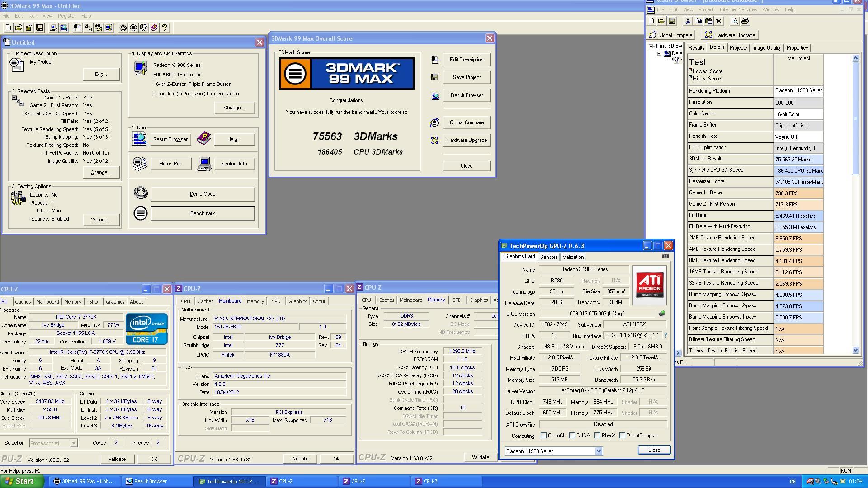Collapse Result Browser root tree node
Screen dimensions: 868x488
[651, 46]
